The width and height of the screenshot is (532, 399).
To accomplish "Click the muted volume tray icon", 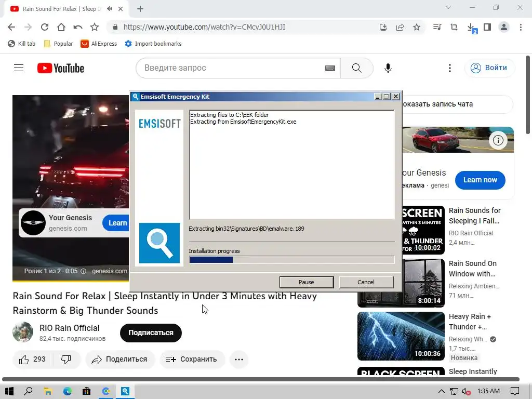I will [x=466, y=391].
